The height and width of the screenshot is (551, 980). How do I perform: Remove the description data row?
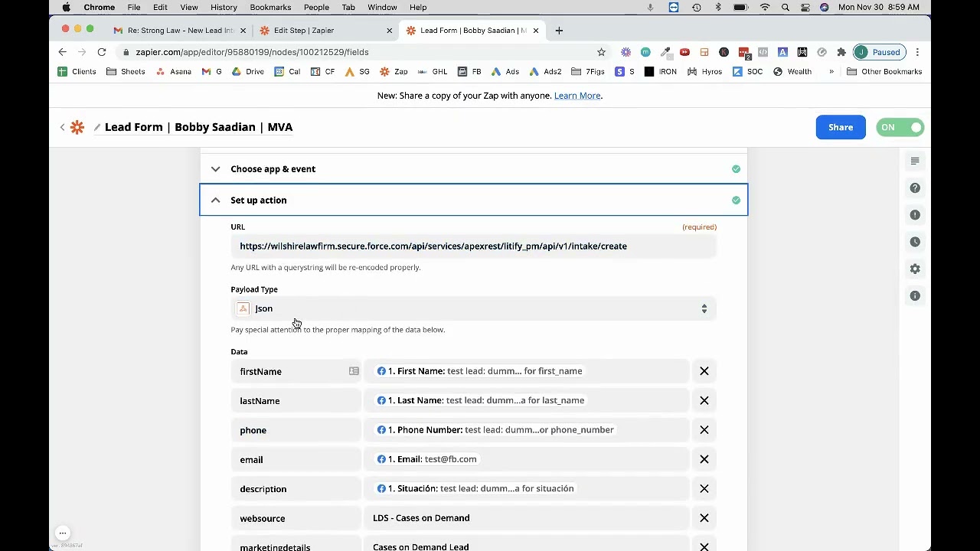tap(704, 488)
